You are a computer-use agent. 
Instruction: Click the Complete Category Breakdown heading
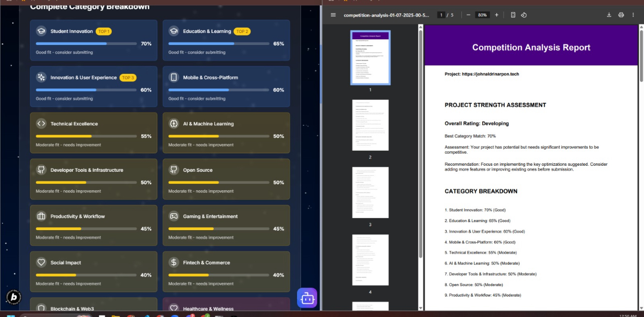[x=90, y=7]
